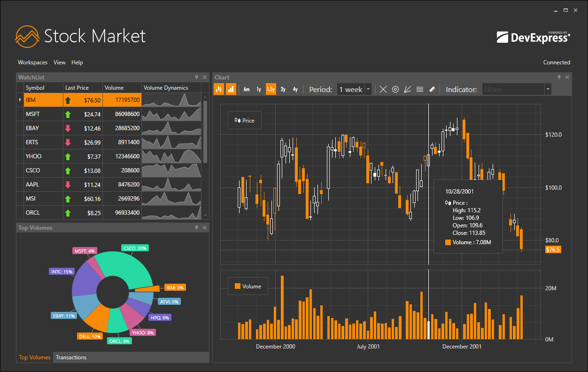Click the Stock Market logo icon
Screen dimensions: 588x372
click(27, 36)
